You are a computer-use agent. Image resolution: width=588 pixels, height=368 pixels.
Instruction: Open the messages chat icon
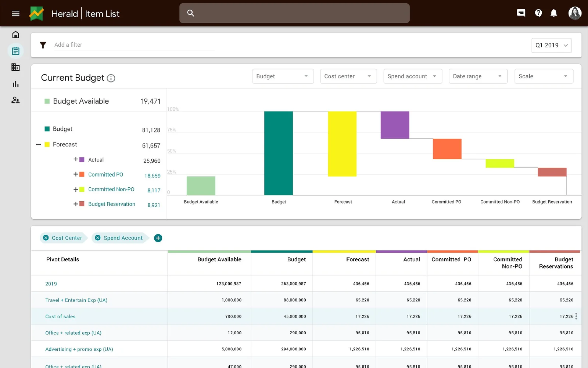click(x=521, y=13)
